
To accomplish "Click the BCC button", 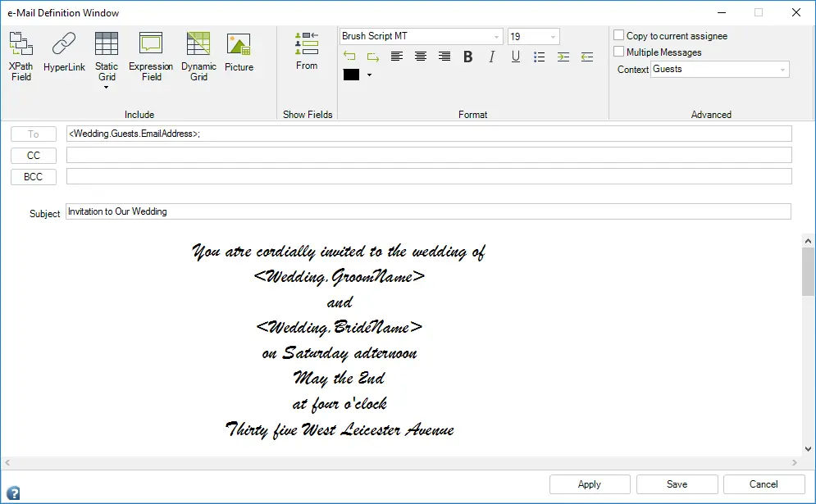I will (x=34, y=177).
